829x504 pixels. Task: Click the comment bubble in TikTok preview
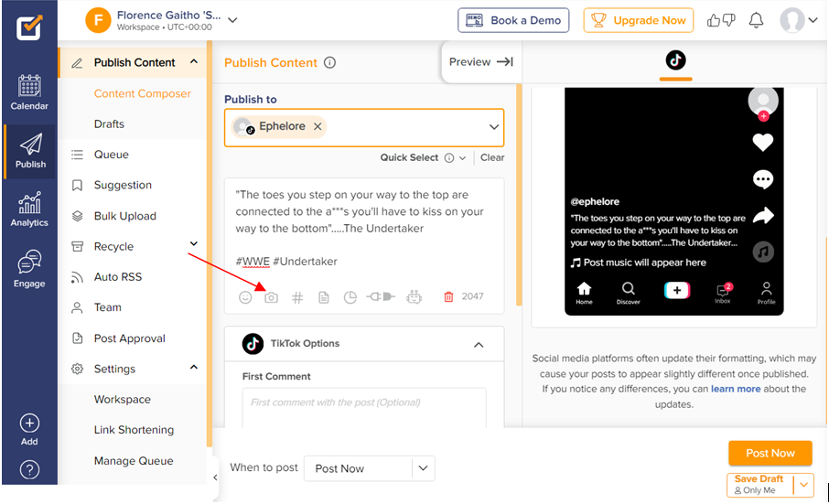[x=762, y=179]
